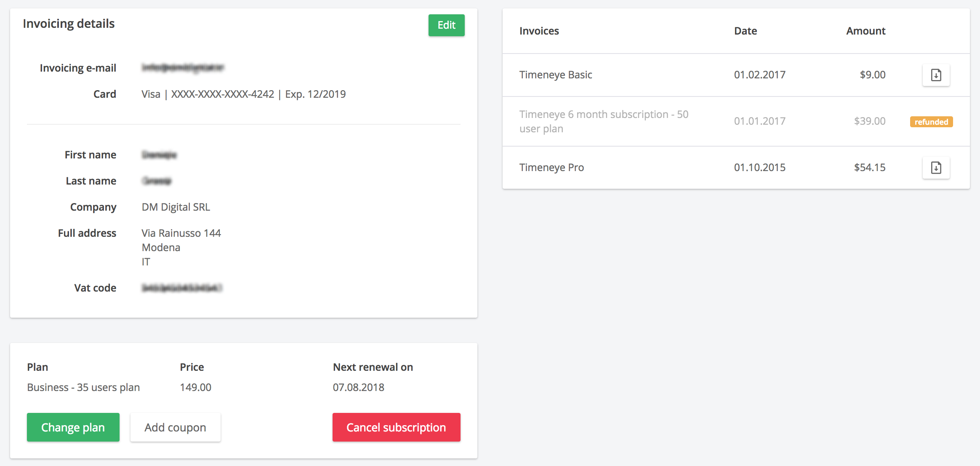
Task: Click the blurred invoicing e-mail value
Action: [x=183, y=68]
